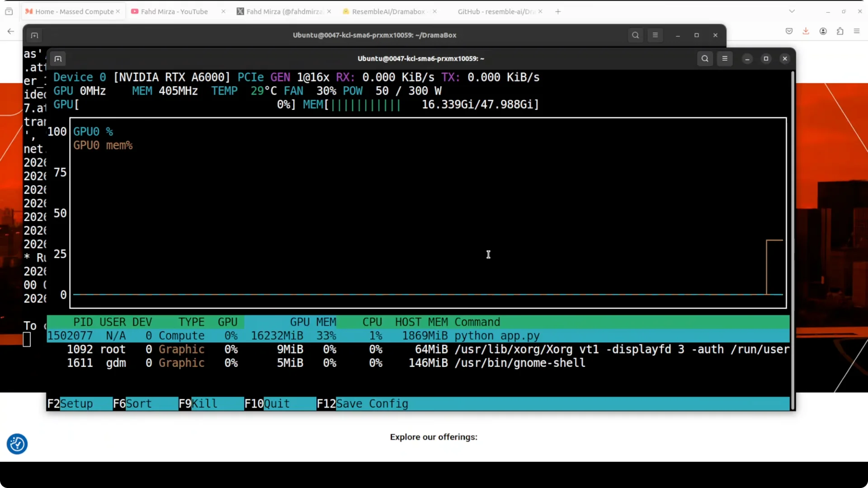
Task: Open hamburger menu of the front terminal
Action: coord(725,59)
